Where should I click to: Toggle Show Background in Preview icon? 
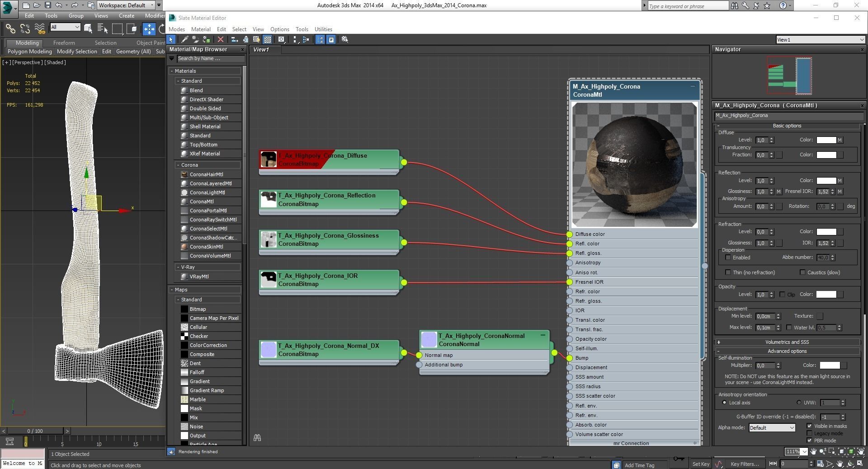click(268, 40)
